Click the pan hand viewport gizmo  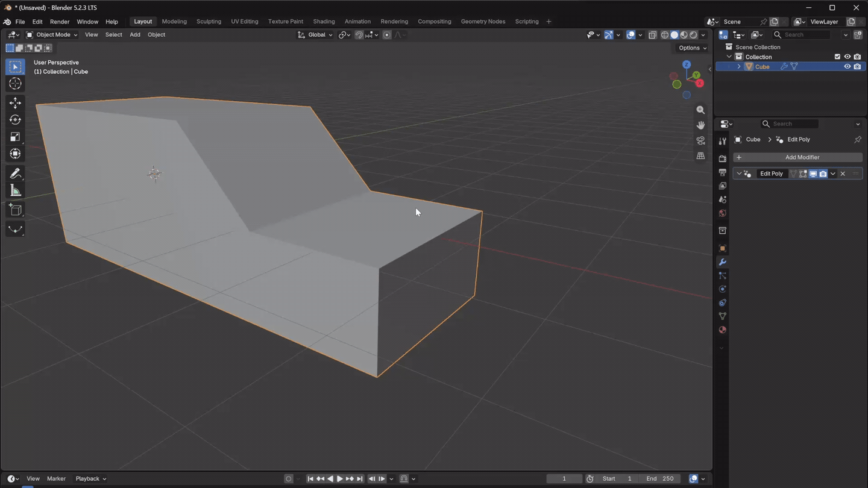700,125
